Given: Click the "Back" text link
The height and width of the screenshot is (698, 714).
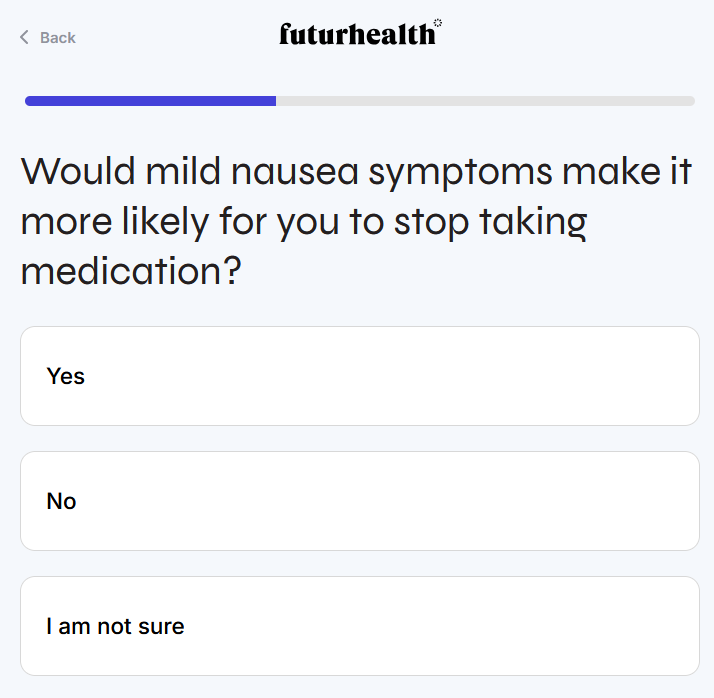Looking at the screenshot, I should pos(57,38).
